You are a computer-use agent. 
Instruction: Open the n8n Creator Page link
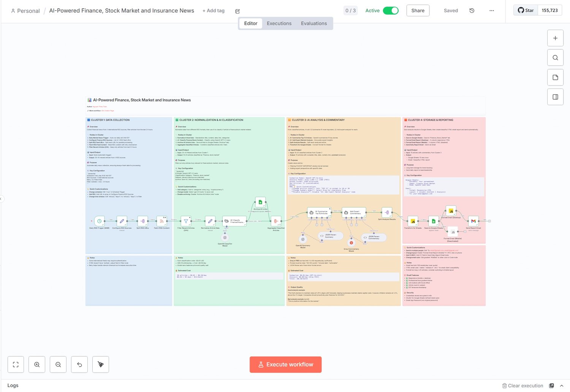tap(108, 111)
